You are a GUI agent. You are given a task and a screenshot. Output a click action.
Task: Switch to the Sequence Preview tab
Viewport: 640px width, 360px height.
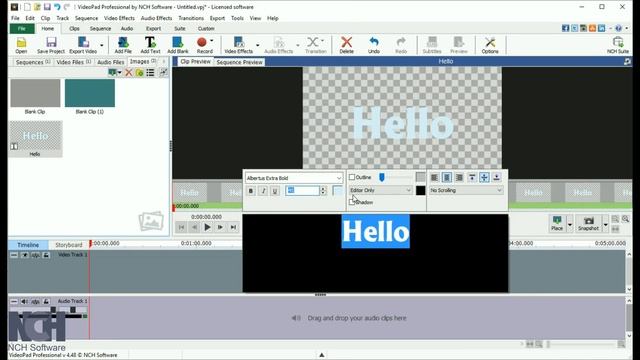(239, 62)
